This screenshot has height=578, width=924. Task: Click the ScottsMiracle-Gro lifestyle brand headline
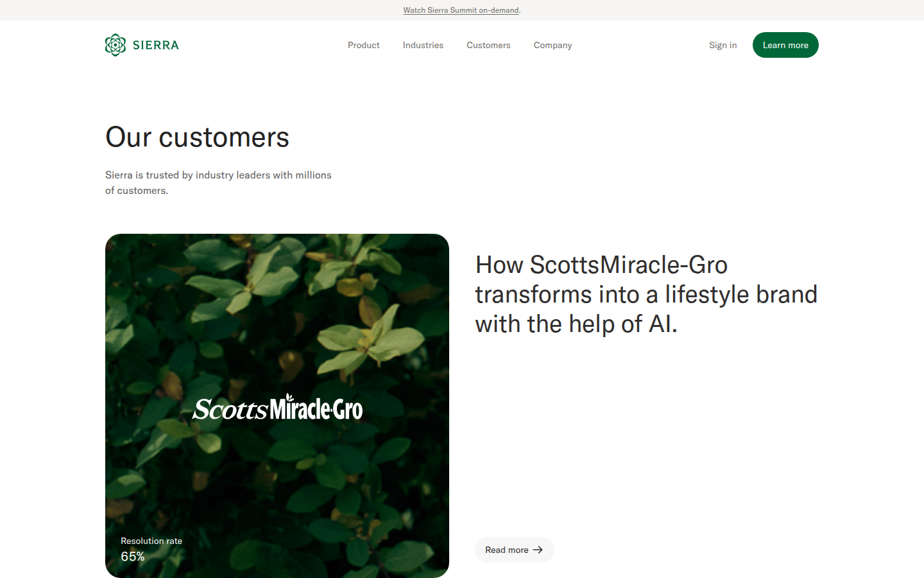646,294
